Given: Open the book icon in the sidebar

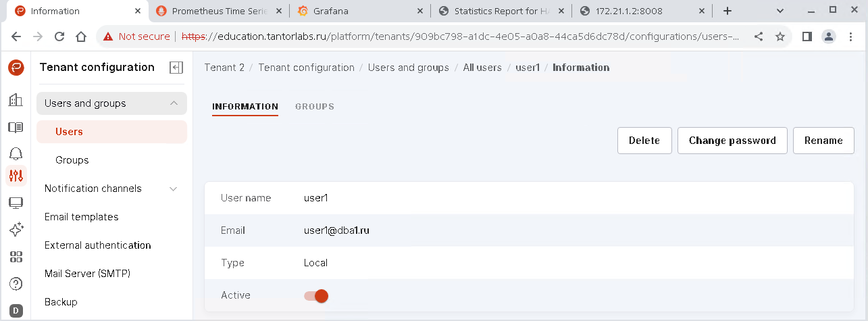Looking at the screenshot, I should point(16,128).
